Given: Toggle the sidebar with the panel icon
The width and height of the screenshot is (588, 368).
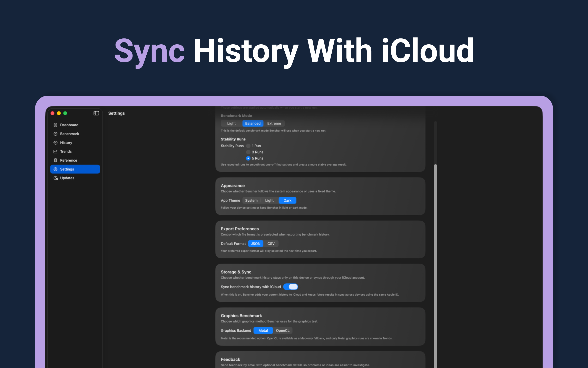Looking at the screenshot, I should [96, 113].
